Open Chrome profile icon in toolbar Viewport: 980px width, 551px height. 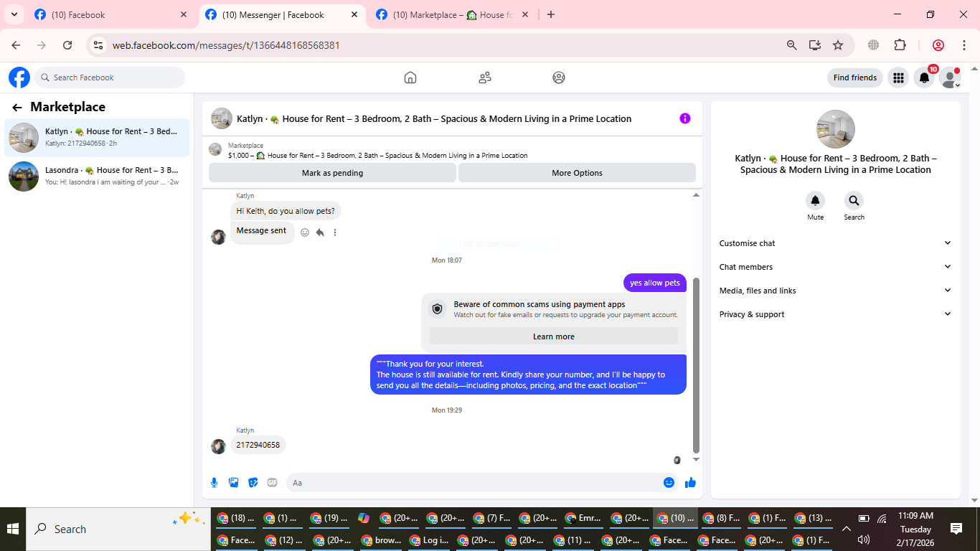(938, 45)
